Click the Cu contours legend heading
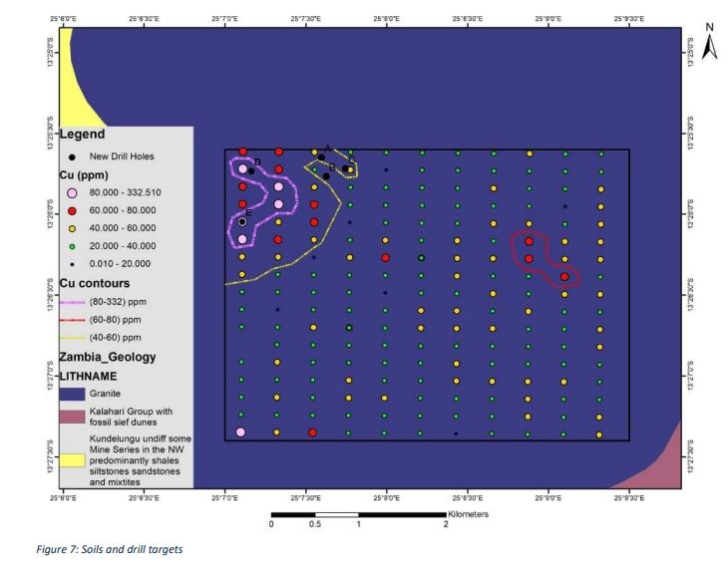 click(97, 282)
